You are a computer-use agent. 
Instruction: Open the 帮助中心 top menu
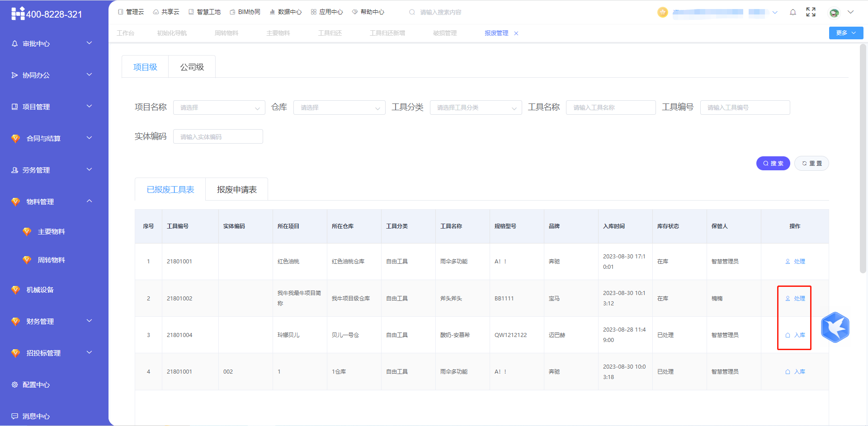pos(368,12)
